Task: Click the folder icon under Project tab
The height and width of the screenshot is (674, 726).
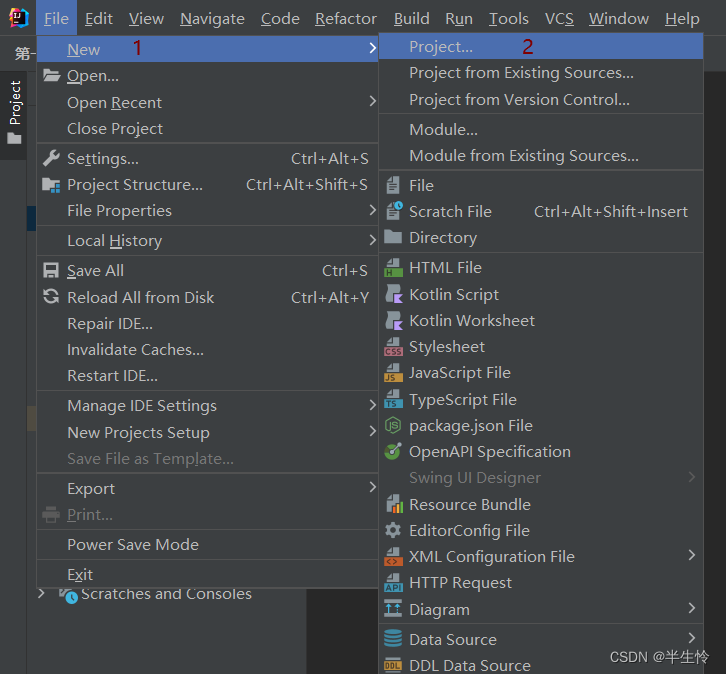Action: click(14, 138)
